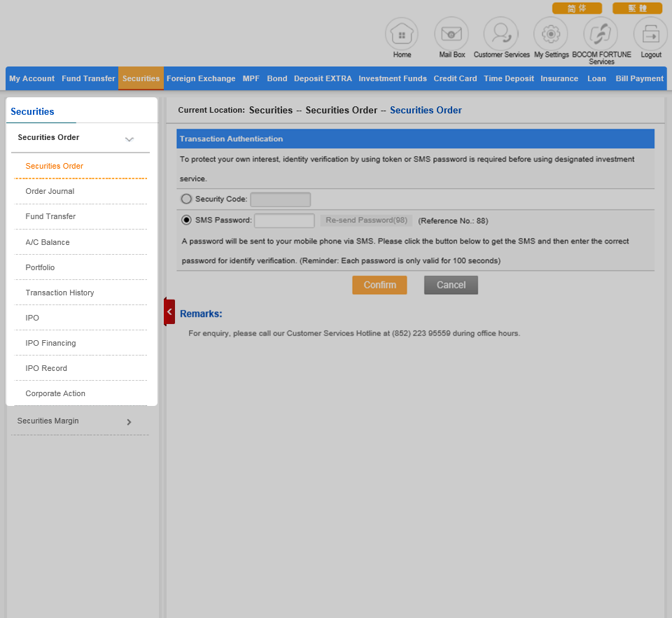This screenshot has width=672, height=618.
Task: Open the Mail Box icon
Action: click(x=451, y=34)
